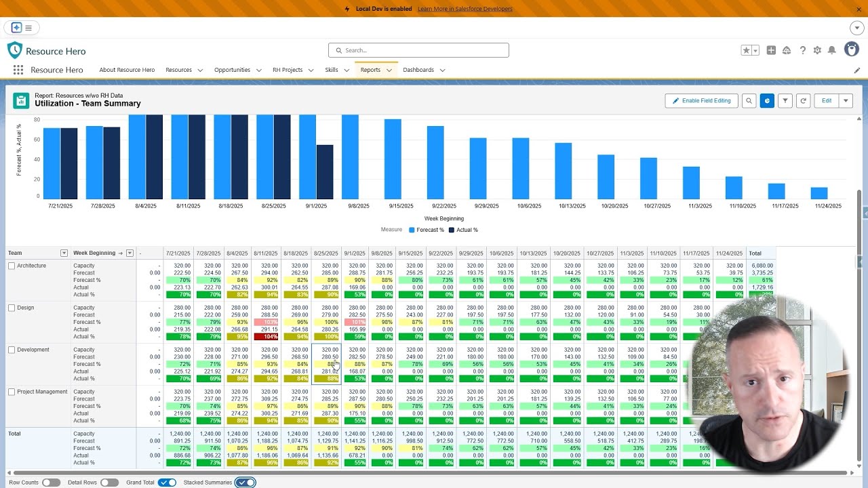Open the About Resource Hero tab
This screenshot has width=868, height=488.
tap(127, 70)
